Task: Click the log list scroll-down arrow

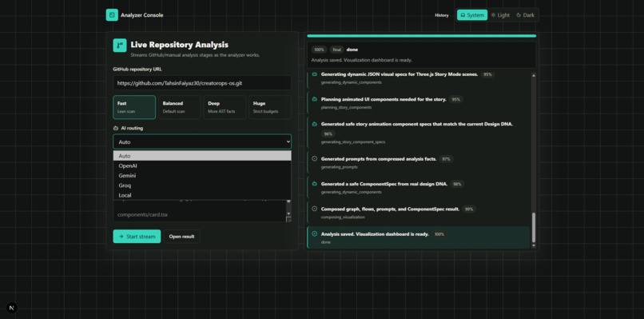Action: (x=534, y=245)
